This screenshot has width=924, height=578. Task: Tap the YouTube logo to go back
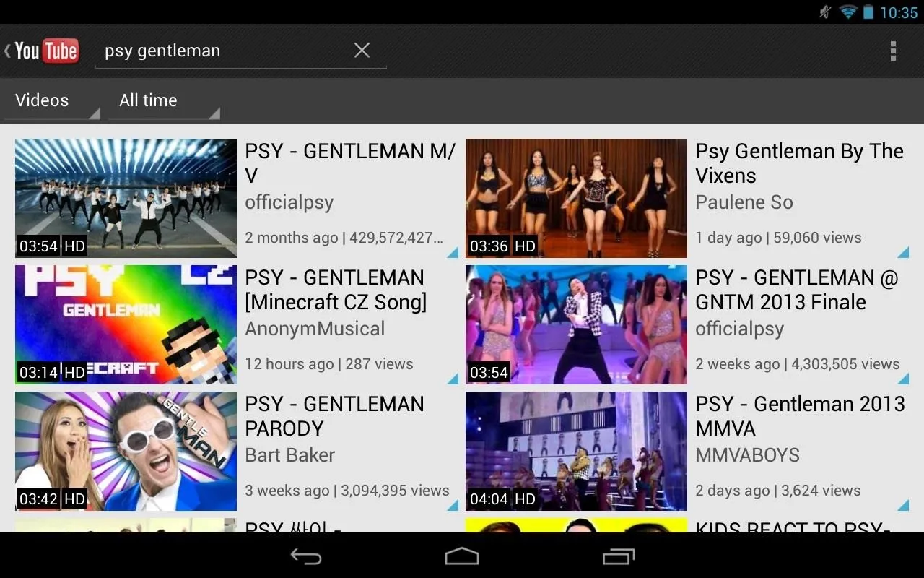(x=42, y=51)
